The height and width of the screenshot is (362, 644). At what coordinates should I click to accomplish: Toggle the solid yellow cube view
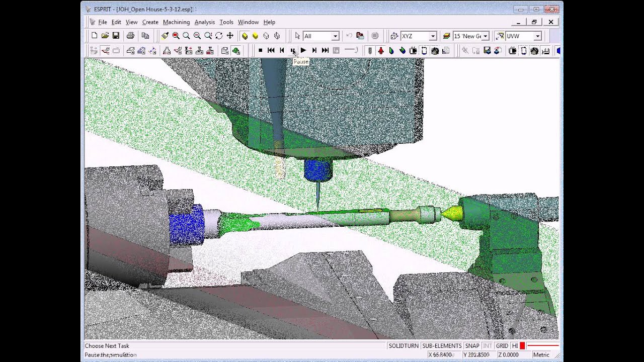pos(256,36)
